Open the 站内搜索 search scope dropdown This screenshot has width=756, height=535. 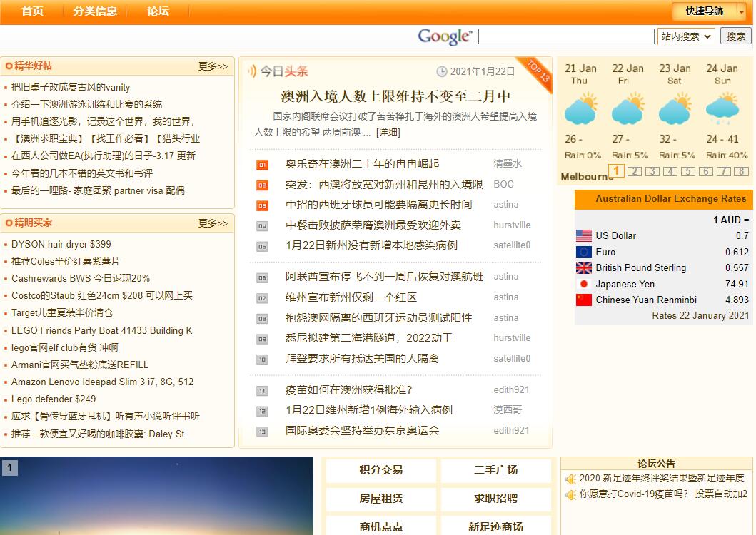pos(685,36)
